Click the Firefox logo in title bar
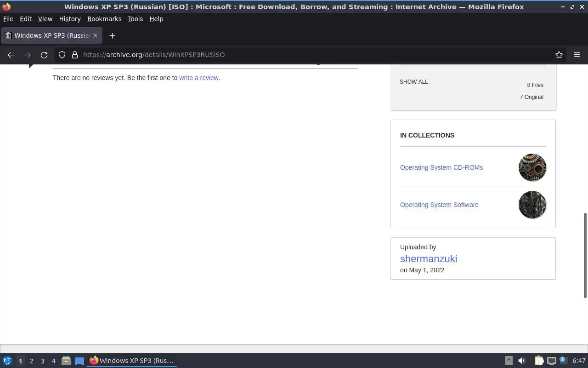 (6, 6)
